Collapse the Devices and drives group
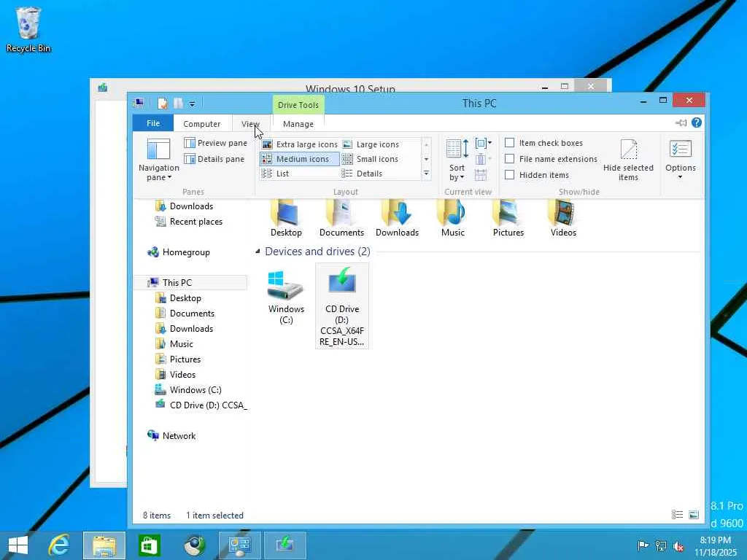 click(x=258, y=252)
